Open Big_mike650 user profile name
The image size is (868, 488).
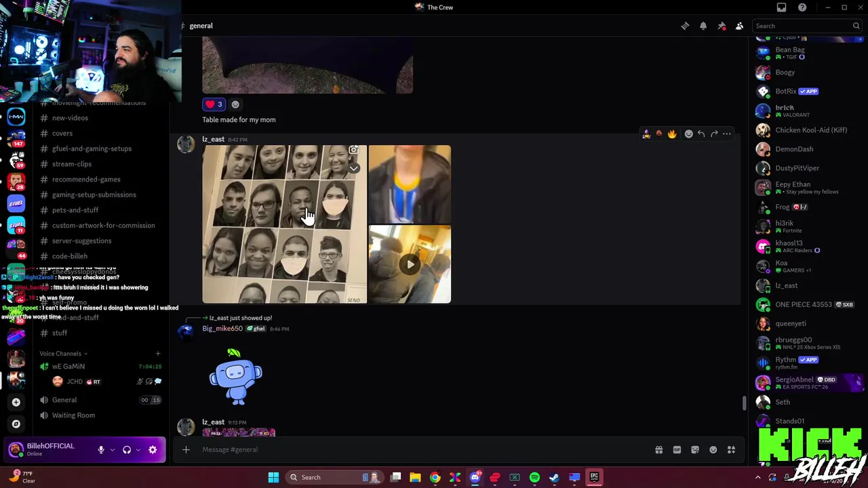[x=222, y=329]
